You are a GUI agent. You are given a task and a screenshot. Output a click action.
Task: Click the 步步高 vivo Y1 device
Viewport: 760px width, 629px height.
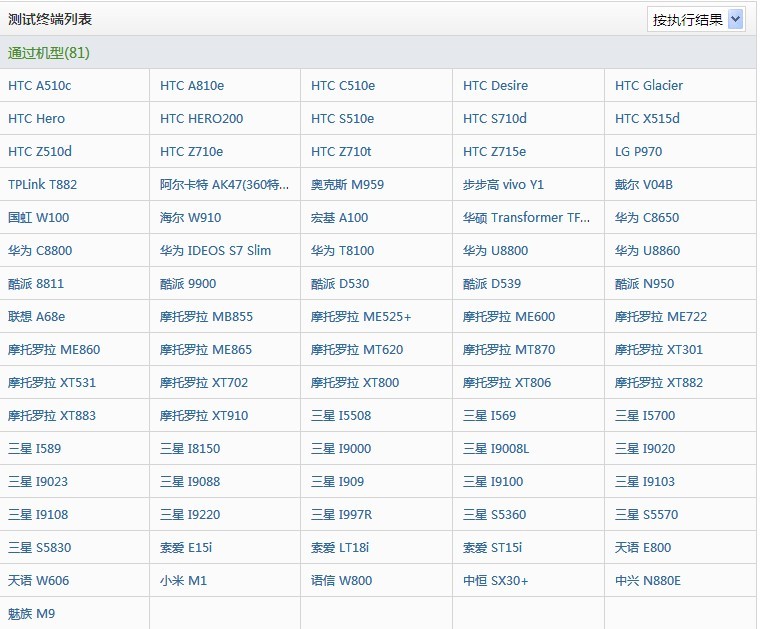[x=503, y=185]
